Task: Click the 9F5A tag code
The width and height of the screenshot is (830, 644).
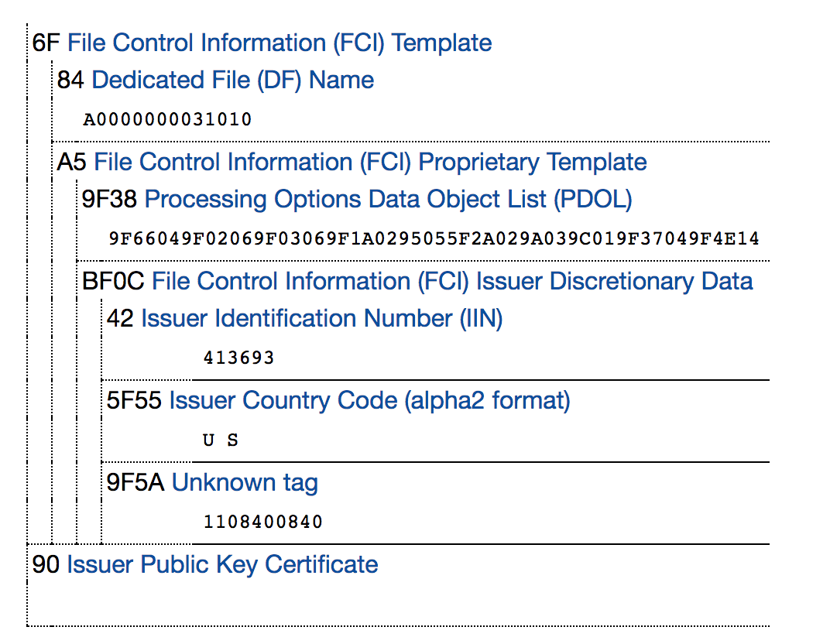Action: click(135, 483)
